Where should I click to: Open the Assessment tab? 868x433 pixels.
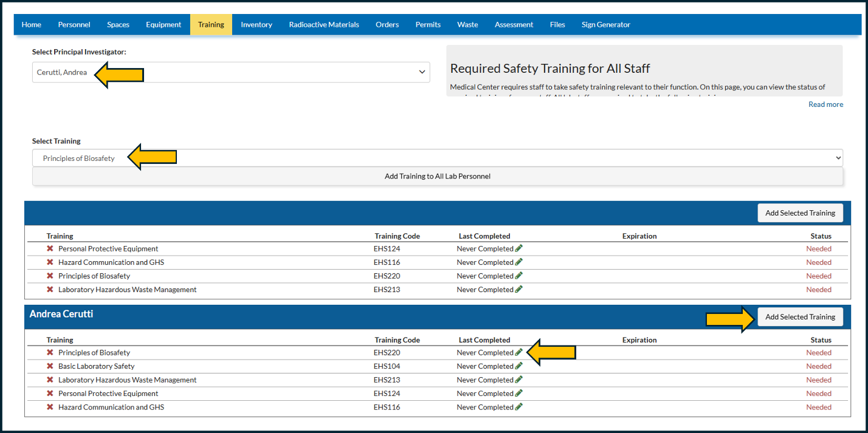514,25
